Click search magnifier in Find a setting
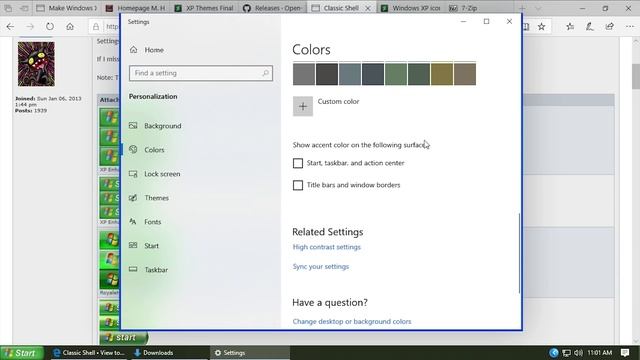Image resolution: width=640 pixels, height=360 pixels. pos(265,73)
